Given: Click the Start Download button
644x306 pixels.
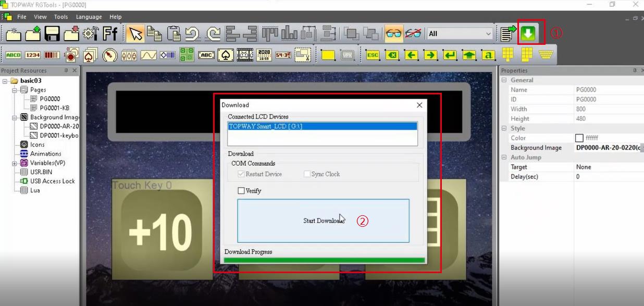Looking at the screenshot, I should point(323,221).
